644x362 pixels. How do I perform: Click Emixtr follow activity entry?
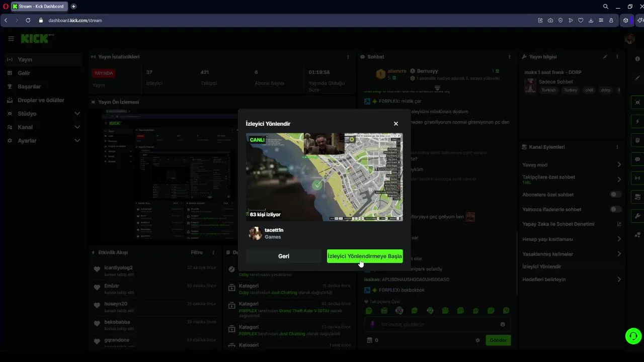(x=155, y=289)
